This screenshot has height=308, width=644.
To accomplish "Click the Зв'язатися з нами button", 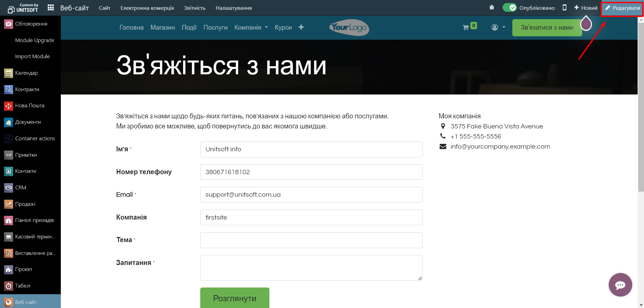I will click(x=547, y=28).
